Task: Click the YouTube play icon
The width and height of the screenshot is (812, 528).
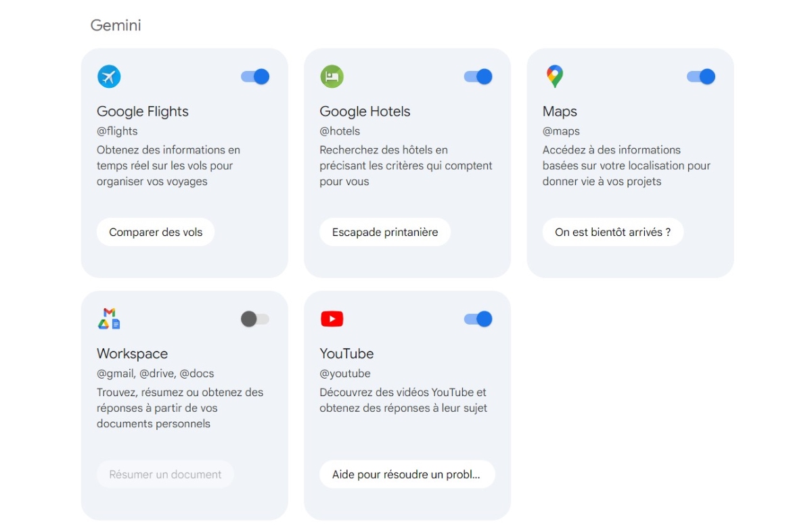Action: click(332, 319)
